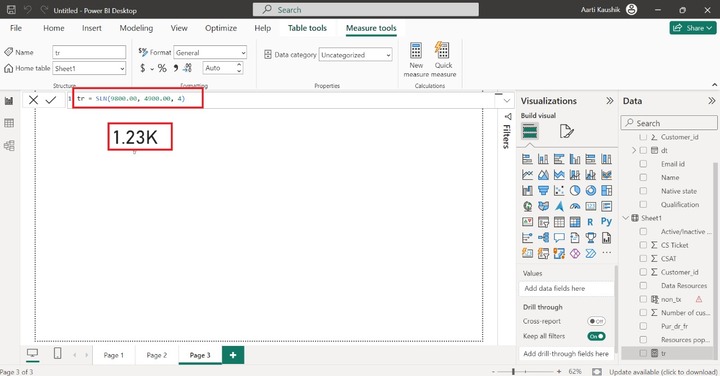720x376 pixels.
Task: Click the New measure button
Action: tap(416, 60)
